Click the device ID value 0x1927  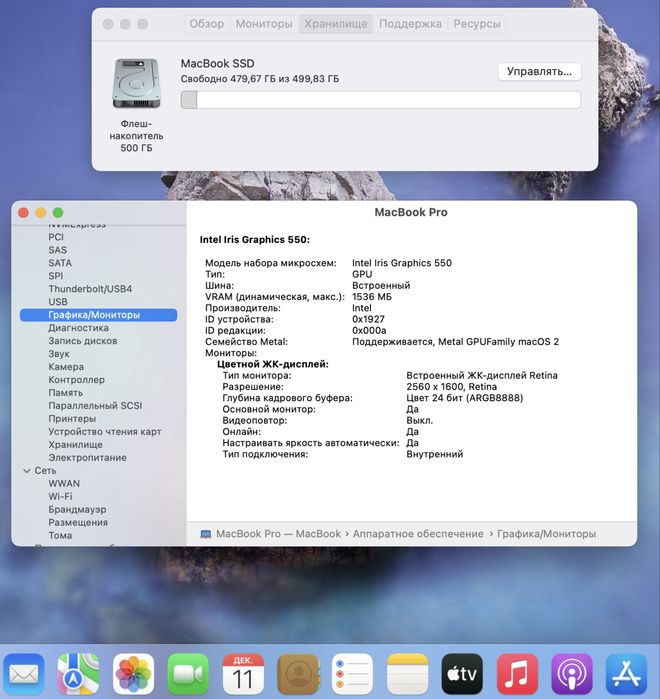coord(368,319)
